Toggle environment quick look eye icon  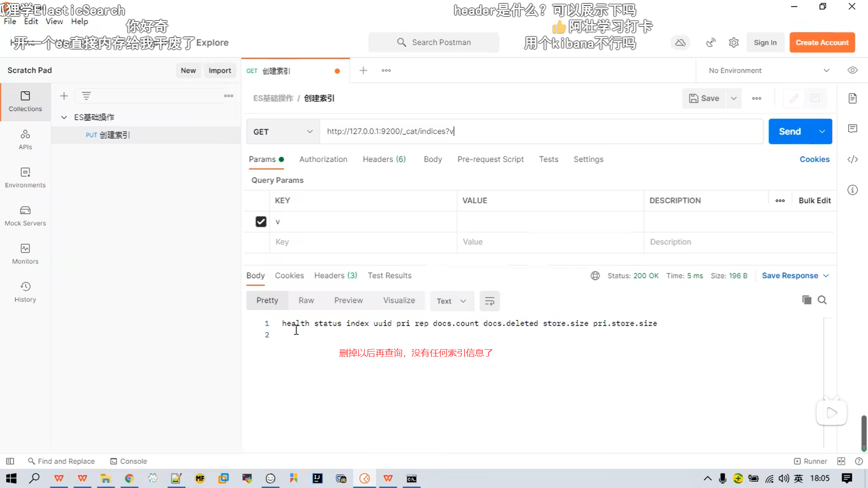852,70
